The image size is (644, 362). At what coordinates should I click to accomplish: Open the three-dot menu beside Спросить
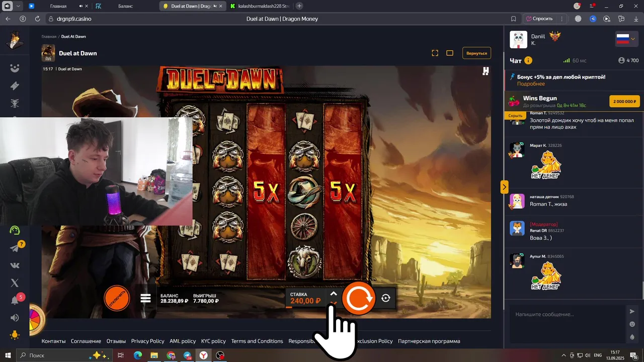click(x=561, y=19)
